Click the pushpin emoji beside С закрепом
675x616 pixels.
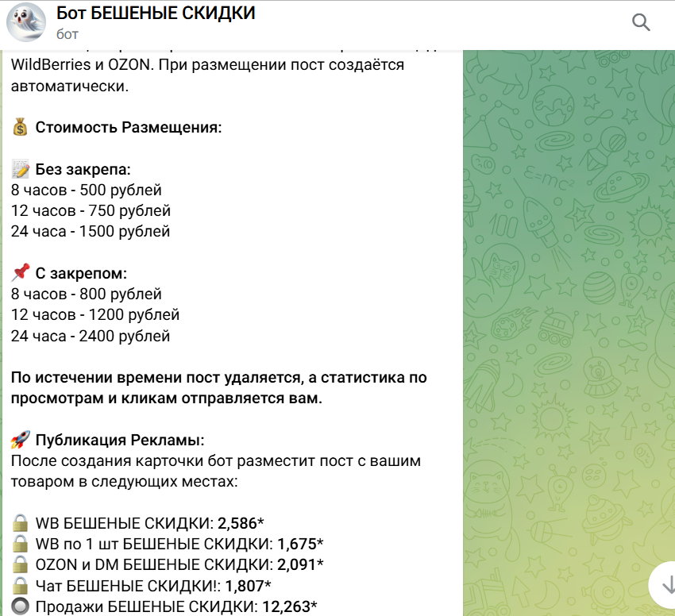21,274
